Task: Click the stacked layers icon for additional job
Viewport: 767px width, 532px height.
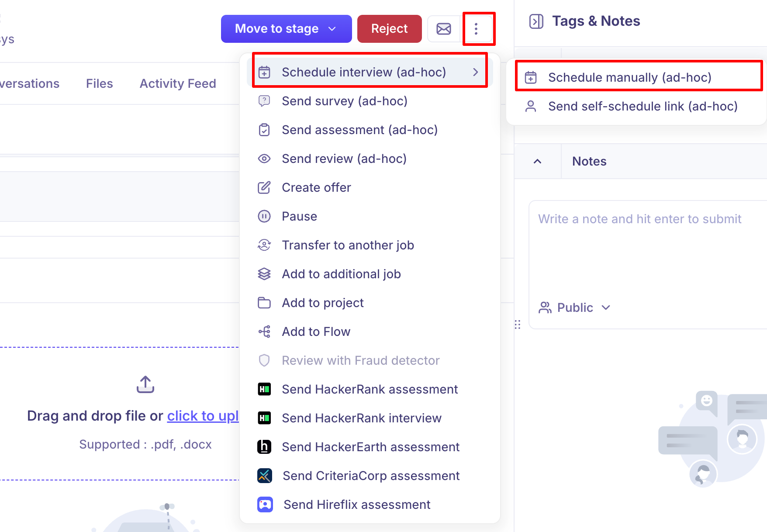Action: (x=264, y=274)
